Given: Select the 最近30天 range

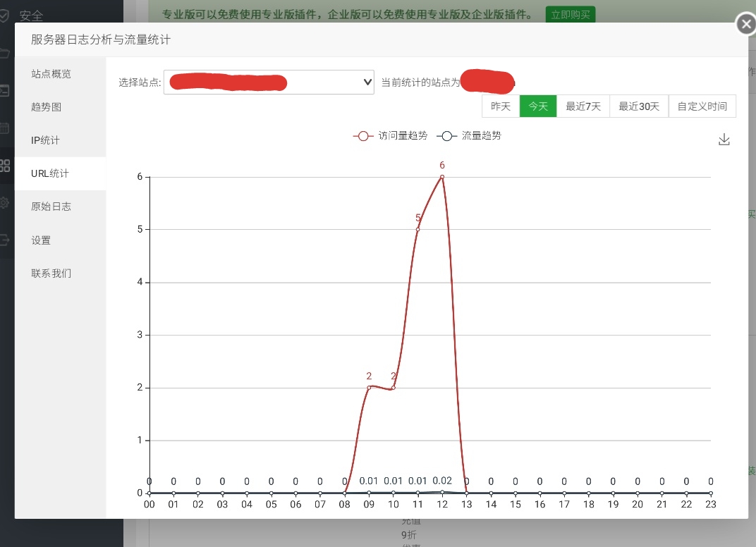Looking at the screenshot, I should 639,106.
